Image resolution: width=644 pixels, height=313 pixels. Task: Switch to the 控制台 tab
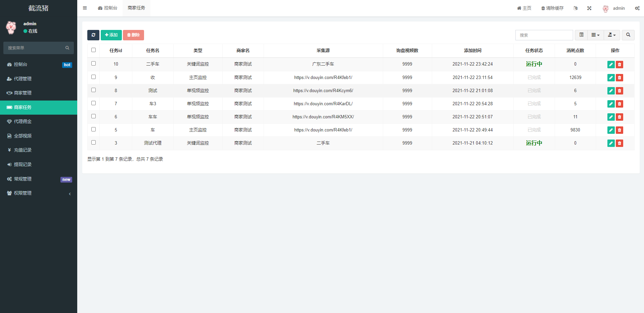point(108,8)
